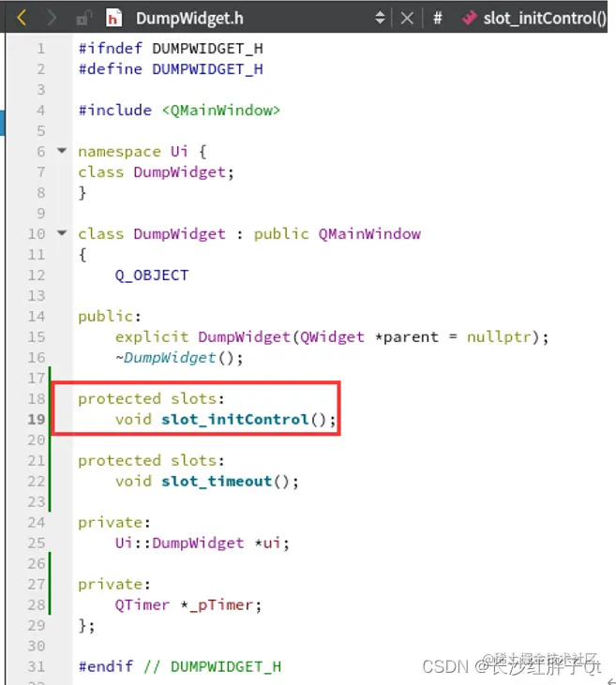
Task: Open the slot_initControl() symbol dropdown
Action: tap(545, 18)
